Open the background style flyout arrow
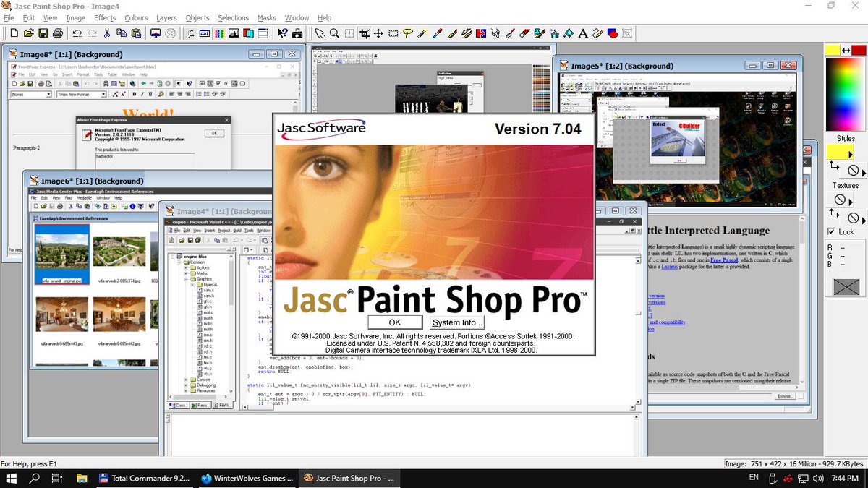The height and width of the screenshot is (488, 868). point(864,173)
